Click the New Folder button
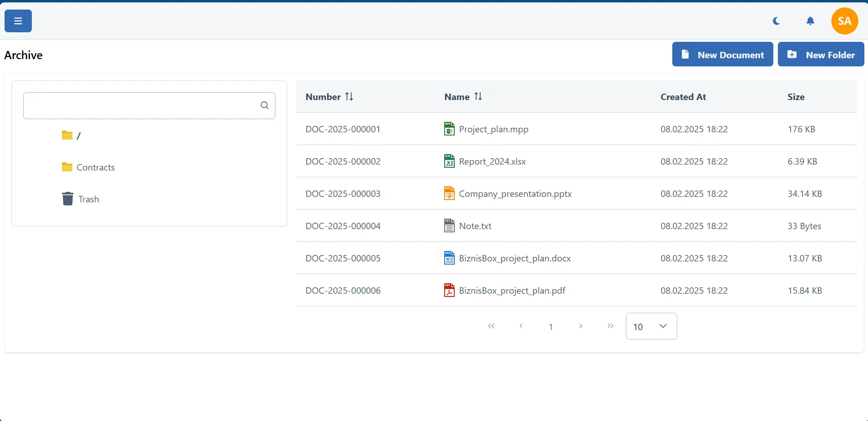Screen dimensions: 868x421 pyautogui.click(x=821, y=55)
